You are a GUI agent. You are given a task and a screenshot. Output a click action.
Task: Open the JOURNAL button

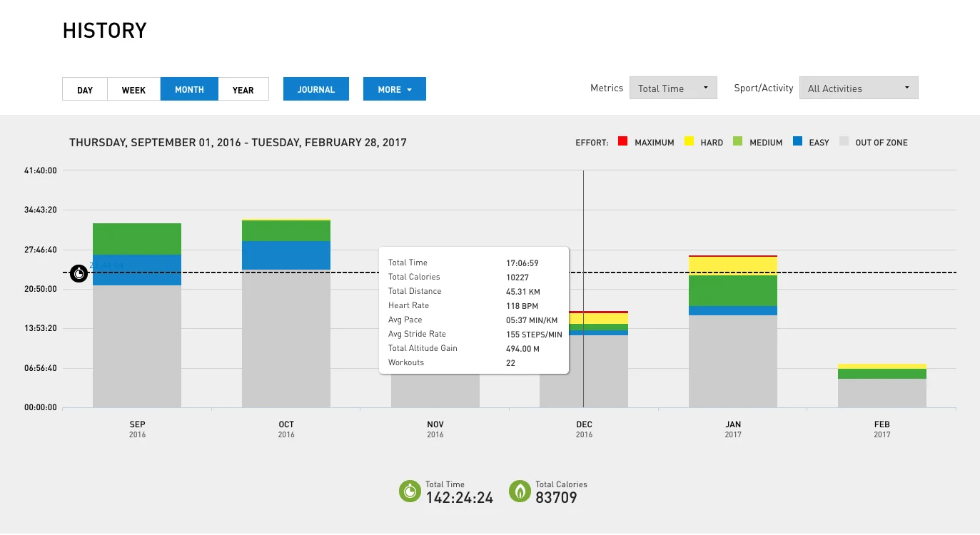pyautogui.click(x=315, y=89)
